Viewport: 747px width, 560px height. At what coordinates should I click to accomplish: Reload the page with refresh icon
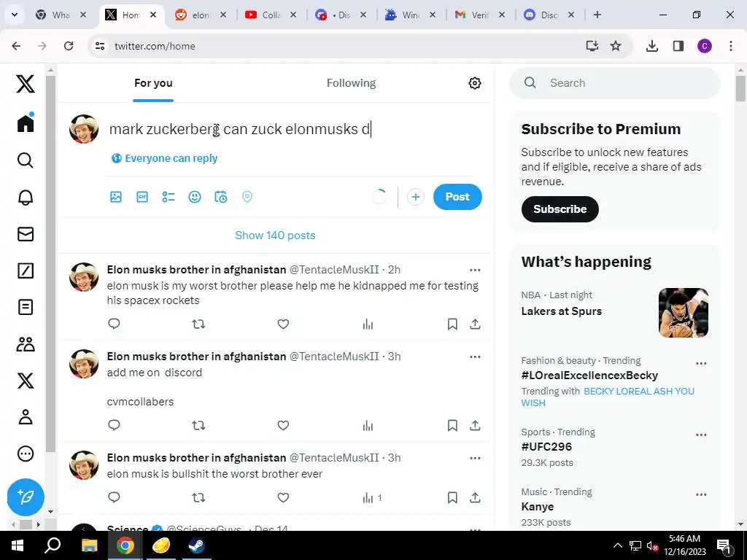69,46
